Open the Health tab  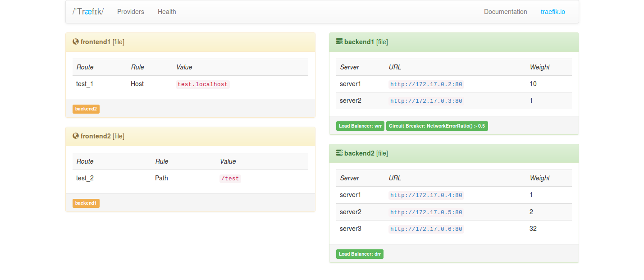click(167, 12)
